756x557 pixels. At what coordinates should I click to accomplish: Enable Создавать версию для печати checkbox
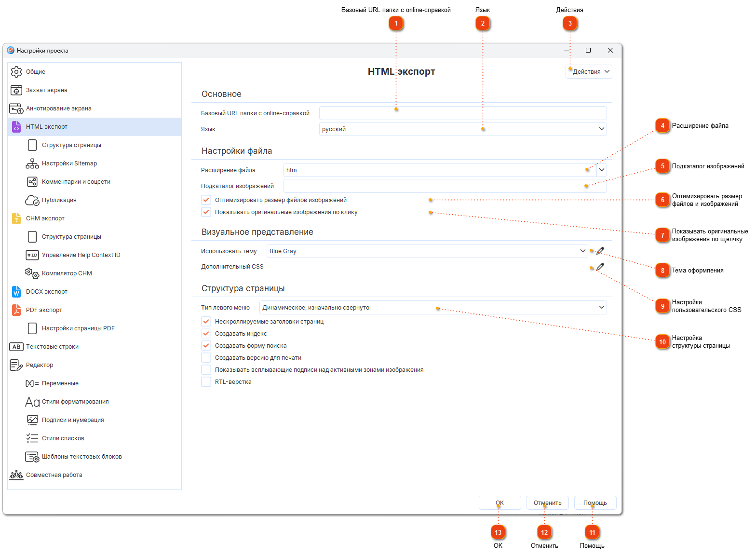coord(206,358)
